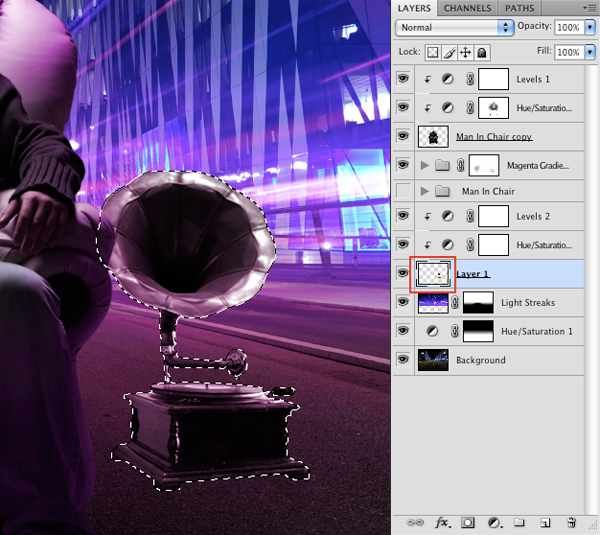This screenshot has width=600, height=535.
Task: Create a new layer group
Action: 519,522
